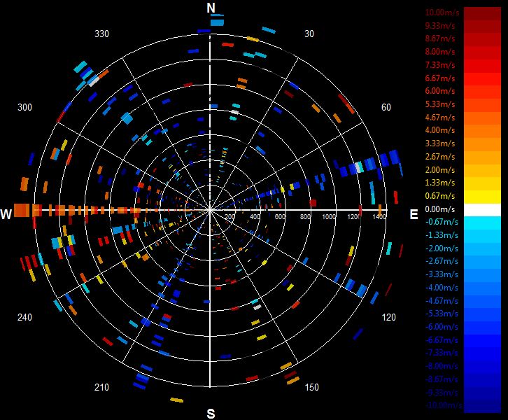This screenshot has height=420, width=508.
Task: Select the 210 degree bearing label
Action: [101, 387]
